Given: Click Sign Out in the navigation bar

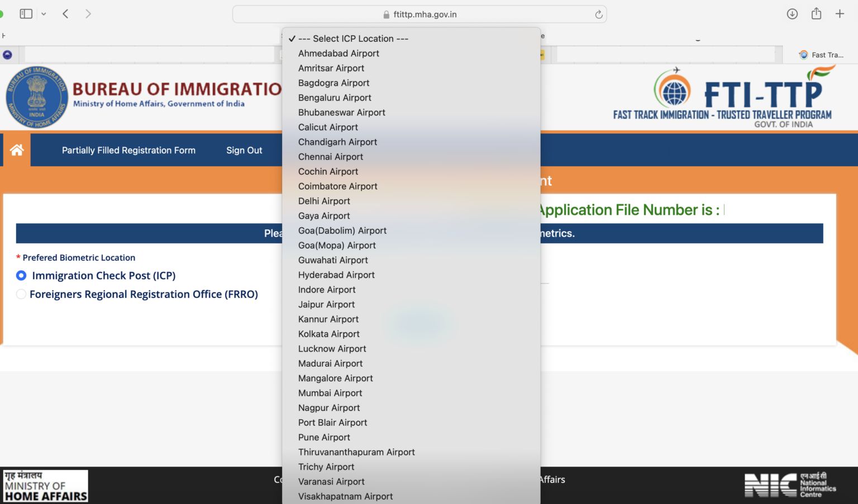Looking at the screenshot, I should (244, 150).
